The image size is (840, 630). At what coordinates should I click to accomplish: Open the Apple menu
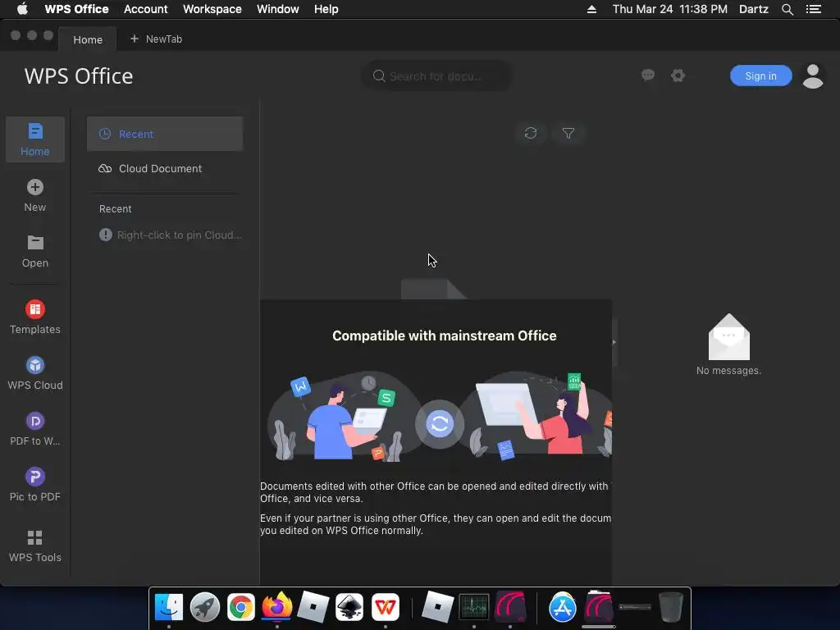click(22, 8)
